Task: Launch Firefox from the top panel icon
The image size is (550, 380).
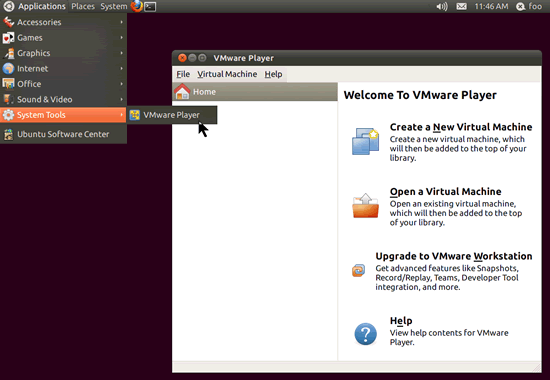Action: 136,6
